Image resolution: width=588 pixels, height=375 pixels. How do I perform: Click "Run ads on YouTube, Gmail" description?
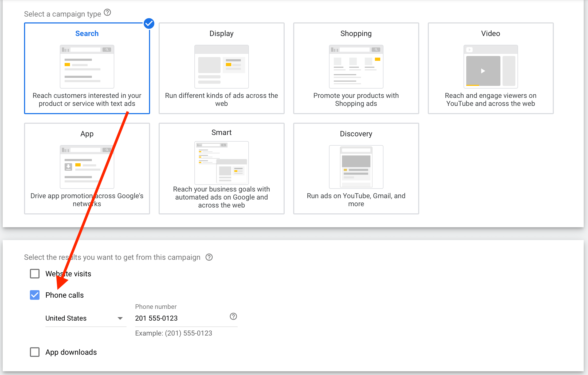(356, 200)
